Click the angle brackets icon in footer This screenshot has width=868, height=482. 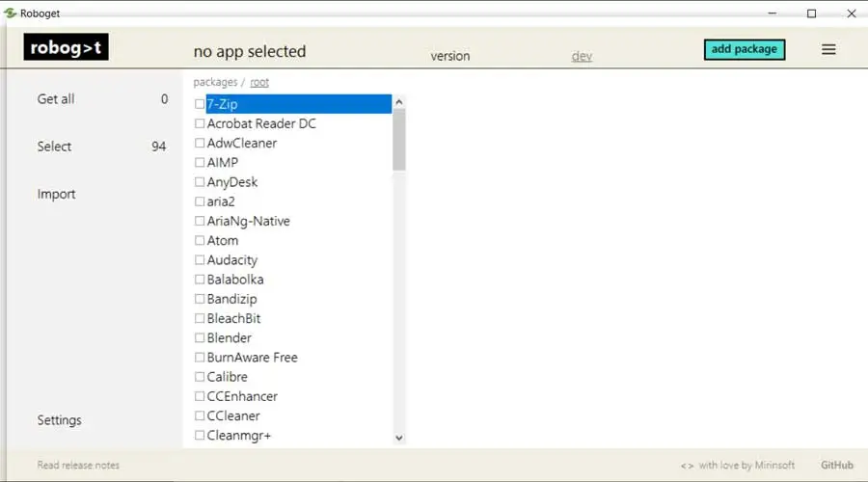click(687, 466)
